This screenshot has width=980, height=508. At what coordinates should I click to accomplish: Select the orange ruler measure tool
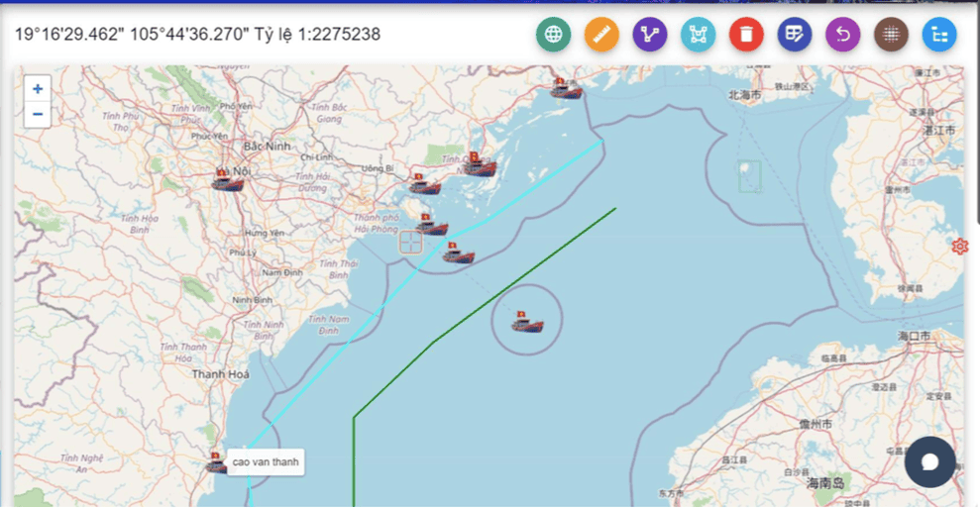coord(601,34)
